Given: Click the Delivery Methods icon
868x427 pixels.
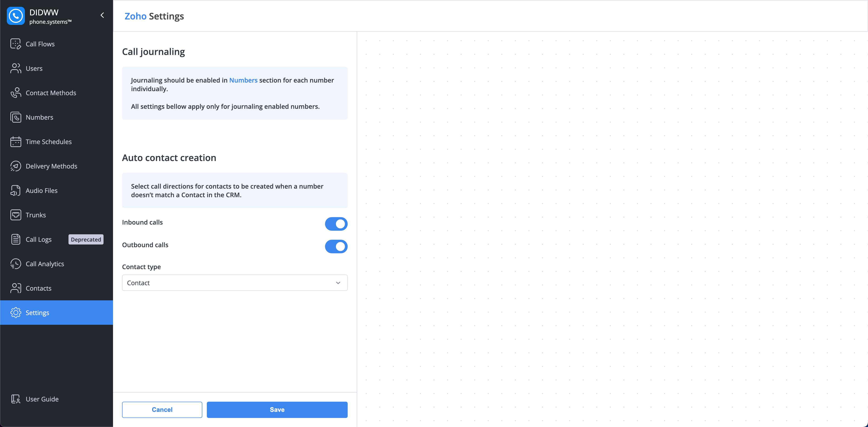Looking at the screenshot, I should 16,166.
